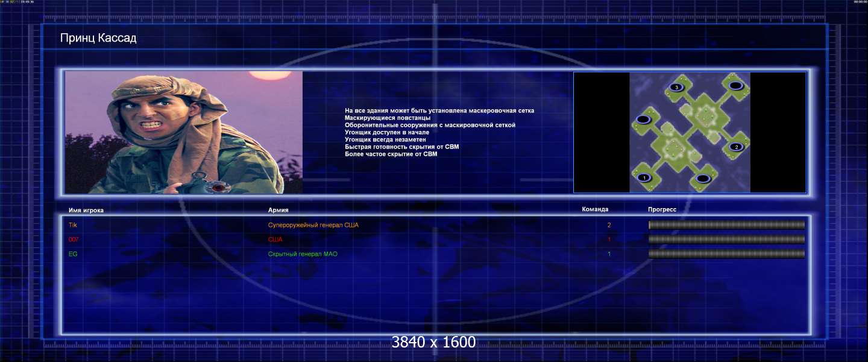The width and height of the screenshot is (868, 362).
Task: Pick start position 3 marker on map
Action: pos(676,87)
